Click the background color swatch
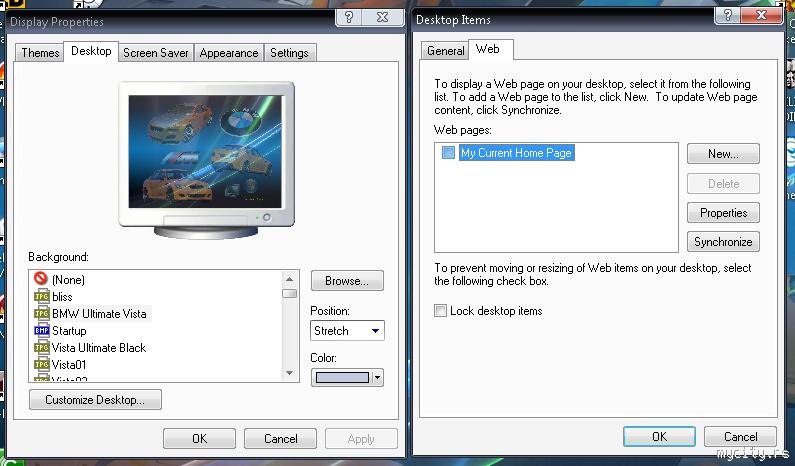The height and width of the screenshot is (466, 795). (342, 377)
